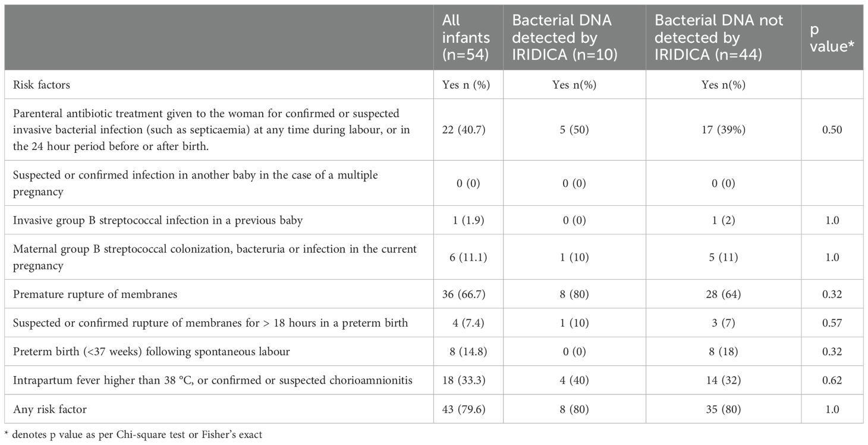Select the 0.50 p value cell

click(832, 130)
